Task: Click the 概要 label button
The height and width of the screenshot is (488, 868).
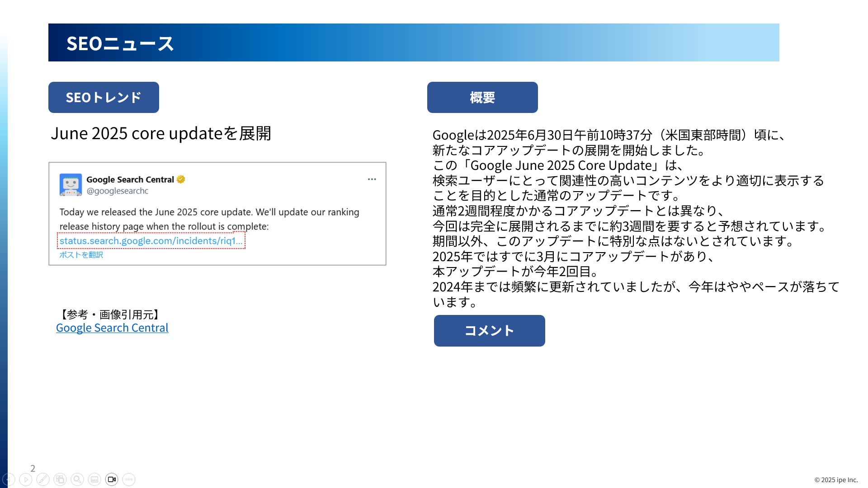Action: 482,97
